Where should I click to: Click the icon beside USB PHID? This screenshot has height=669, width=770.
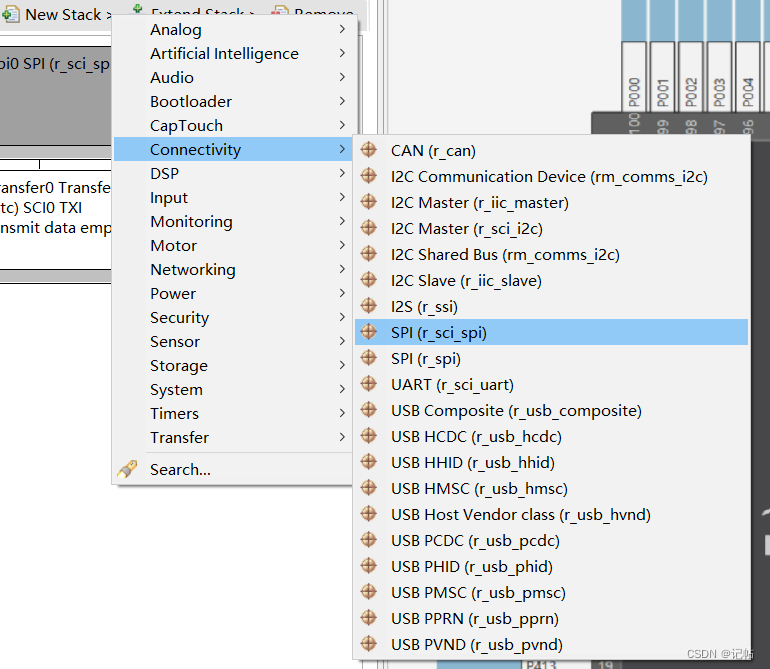(x=368, y=566)
